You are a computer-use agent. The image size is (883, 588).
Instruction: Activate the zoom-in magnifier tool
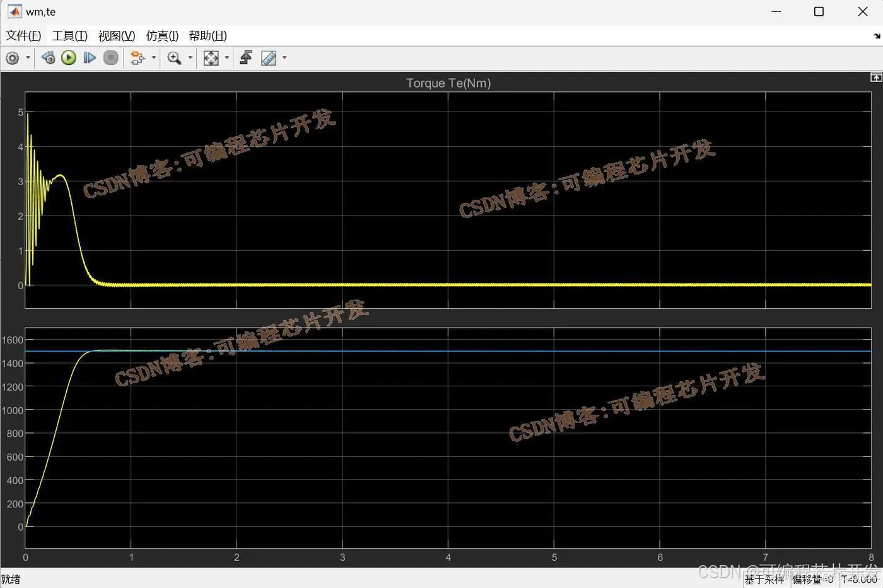tap(174, 57)
